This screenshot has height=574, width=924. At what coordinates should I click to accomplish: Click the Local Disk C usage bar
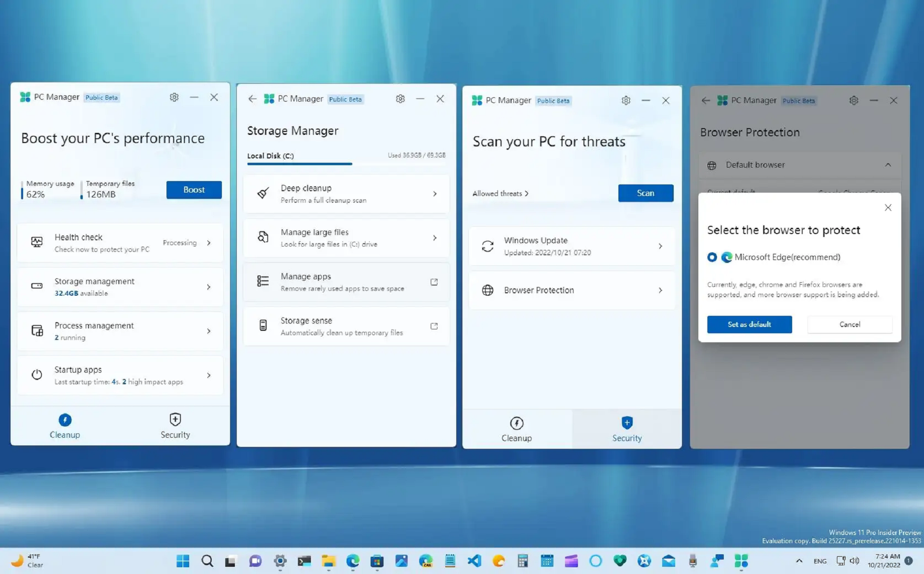tap(299, 163)
